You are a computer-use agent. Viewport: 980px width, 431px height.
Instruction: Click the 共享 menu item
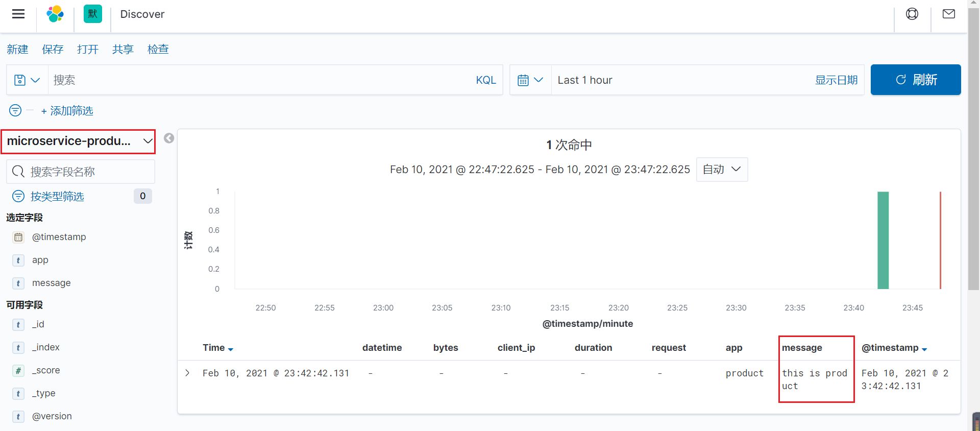(123, 49)
